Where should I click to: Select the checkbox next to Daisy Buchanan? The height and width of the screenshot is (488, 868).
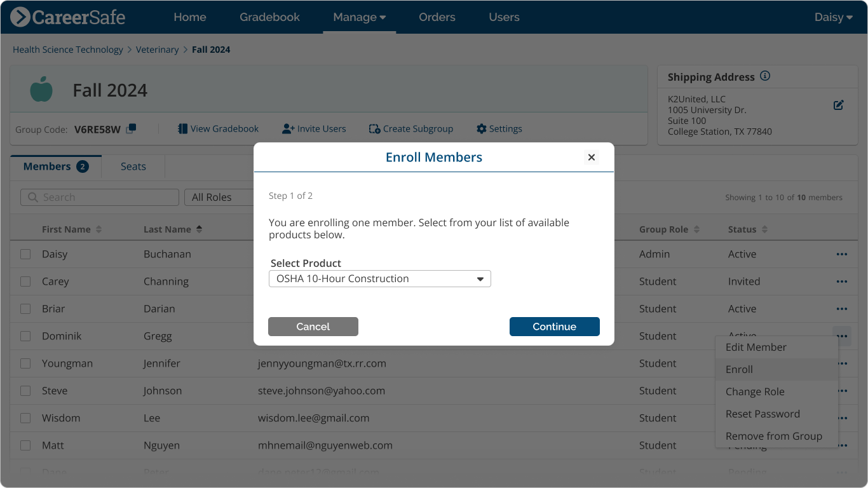click(x=25, y=254)
